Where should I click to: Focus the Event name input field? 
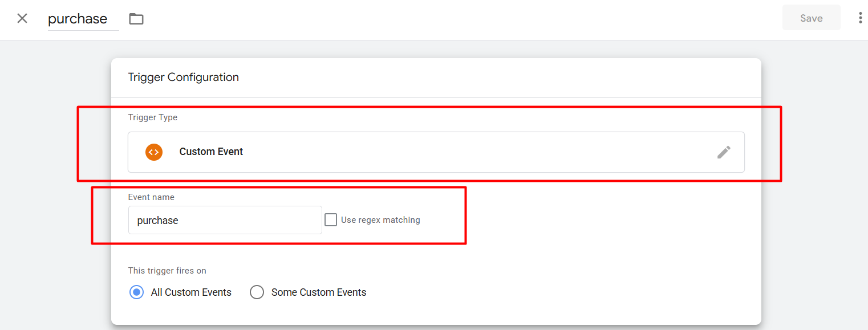pos(225,221)
